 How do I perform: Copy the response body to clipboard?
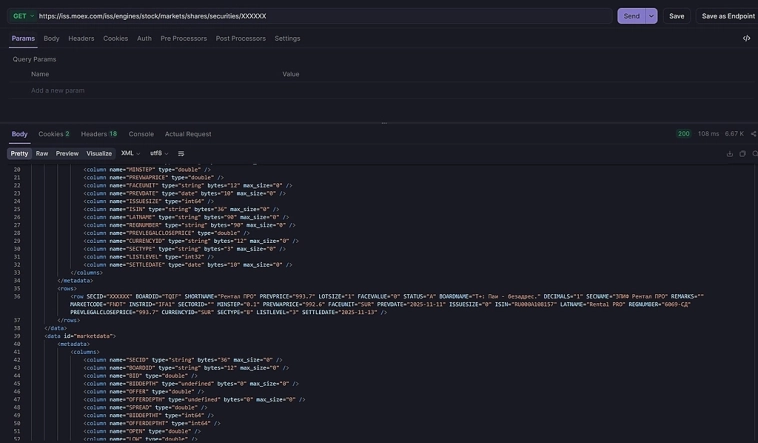(x=742, y=154)
